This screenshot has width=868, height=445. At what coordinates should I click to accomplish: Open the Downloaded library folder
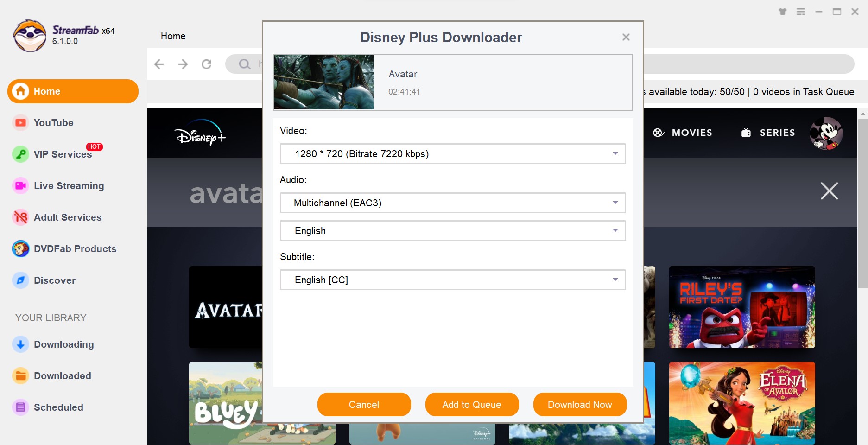click(x=63, y=376)
